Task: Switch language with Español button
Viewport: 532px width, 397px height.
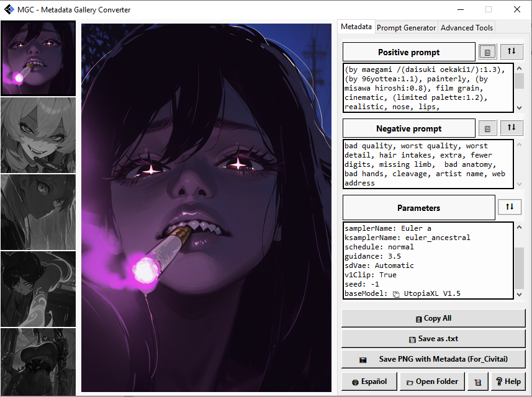Action: [x=369, y=381]
